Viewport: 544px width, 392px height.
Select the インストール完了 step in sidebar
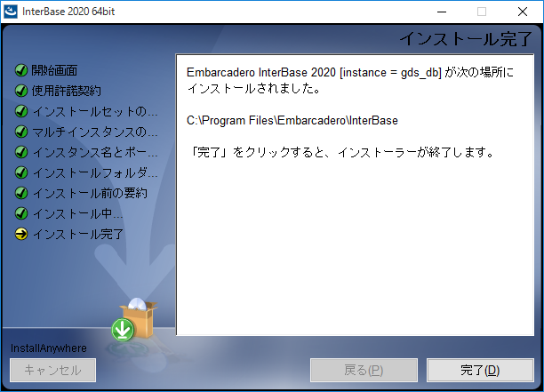click(x=78, y=234)
